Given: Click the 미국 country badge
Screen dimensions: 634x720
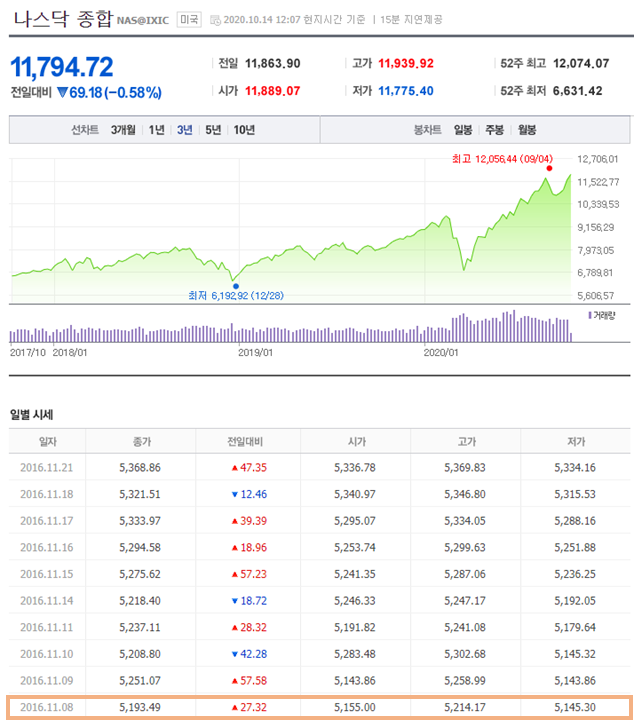Looking at the screenshot, I should [189, 19].
